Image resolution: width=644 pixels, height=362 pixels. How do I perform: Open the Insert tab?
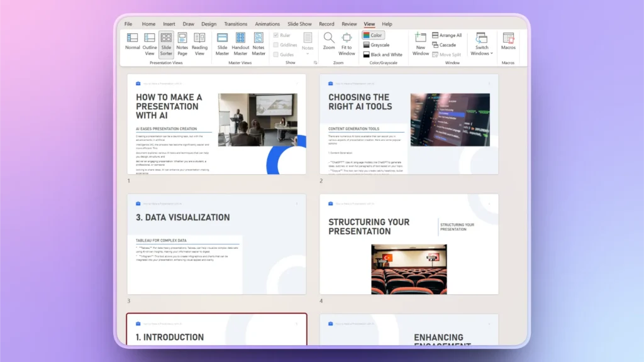click(x=169, y=24)
